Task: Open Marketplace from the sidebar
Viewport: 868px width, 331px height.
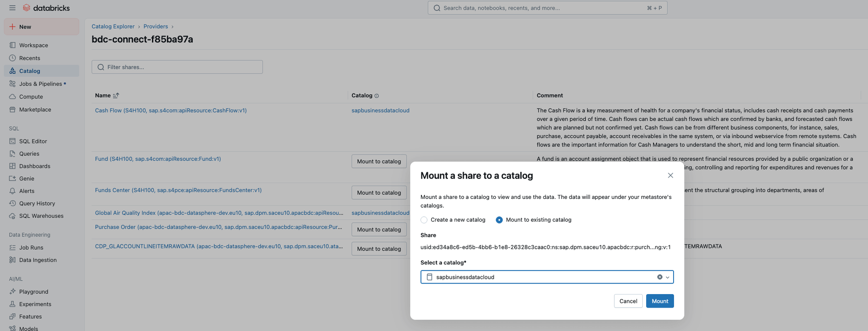Action: pyautogui.click(x=35, y=109)
